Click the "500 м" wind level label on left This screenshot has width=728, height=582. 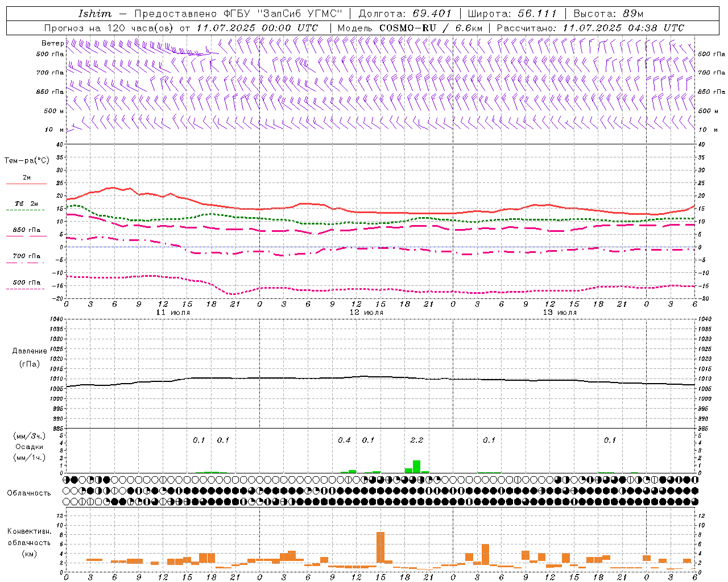click(54, 111)
